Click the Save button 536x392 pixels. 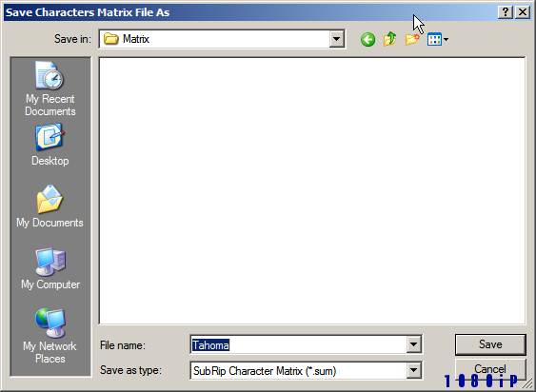click(x=490, y=344)
